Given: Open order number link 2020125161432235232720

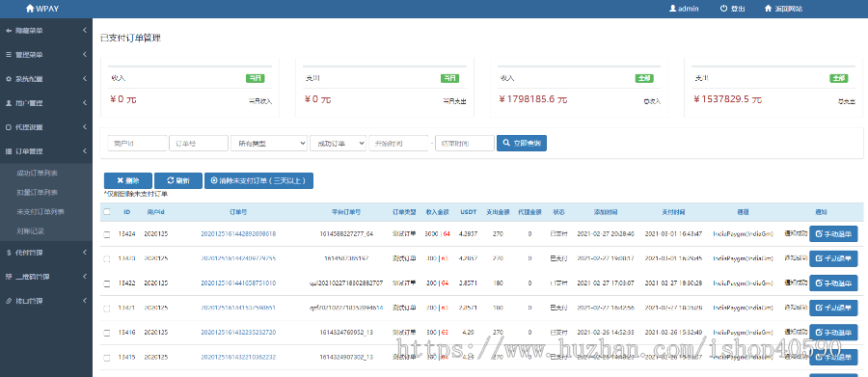Looking at the screenshot, I should (238, 332).
